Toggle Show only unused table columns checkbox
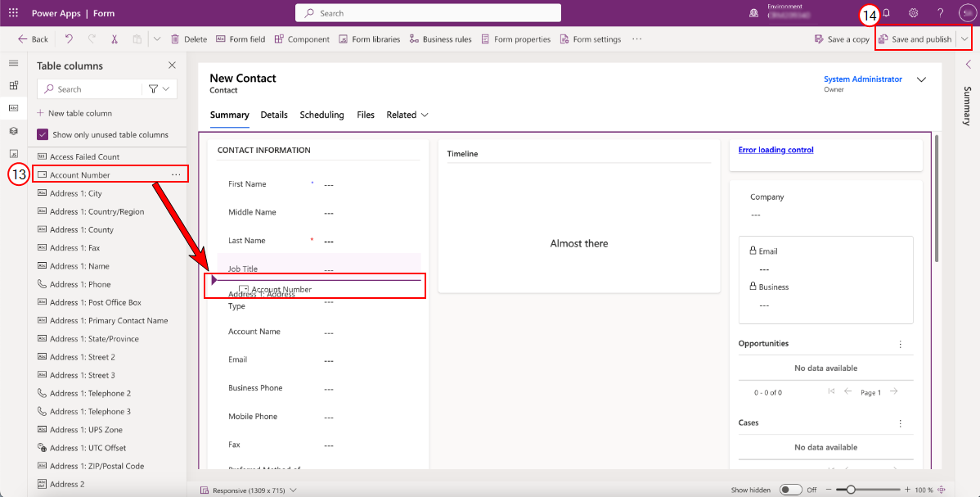Image resolution: width=980 pixels, height=497 pixels. (x=43, y=134)
